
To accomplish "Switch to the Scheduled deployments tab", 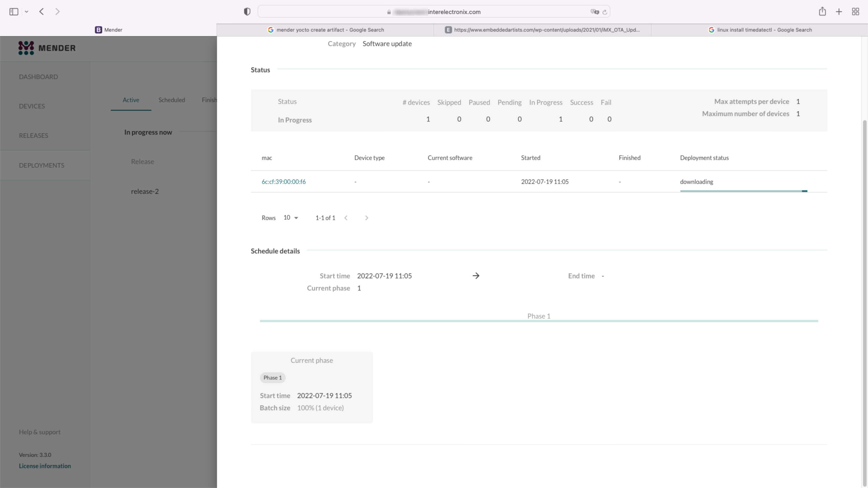I will point(172,99).
